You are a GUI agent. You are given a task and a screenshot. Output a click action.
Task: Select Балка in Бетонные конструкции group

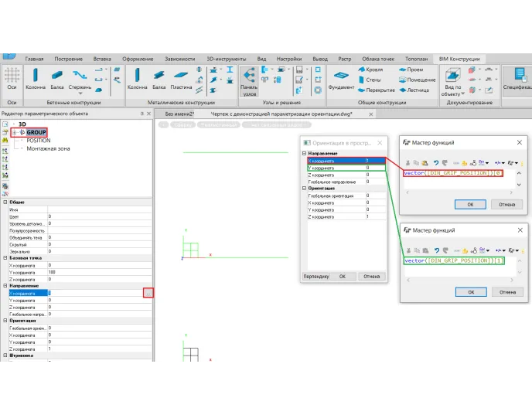click(57, 79)
